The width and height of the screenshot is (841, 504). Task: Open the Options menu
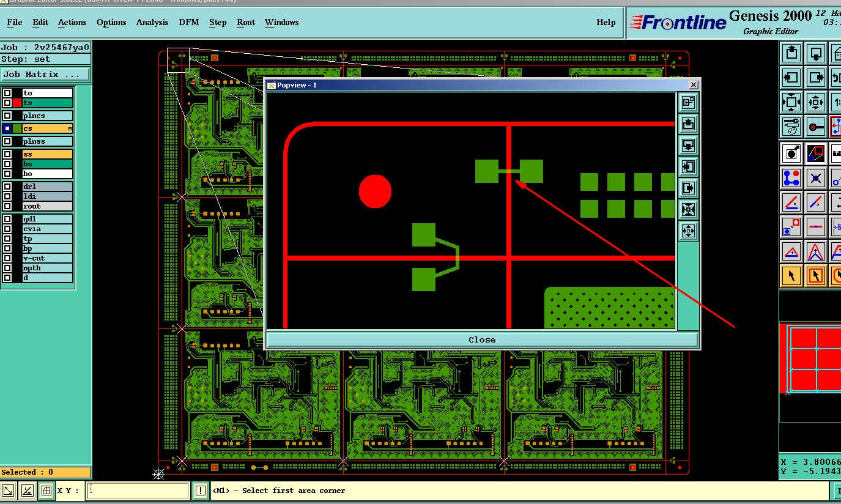coord(111,23)
